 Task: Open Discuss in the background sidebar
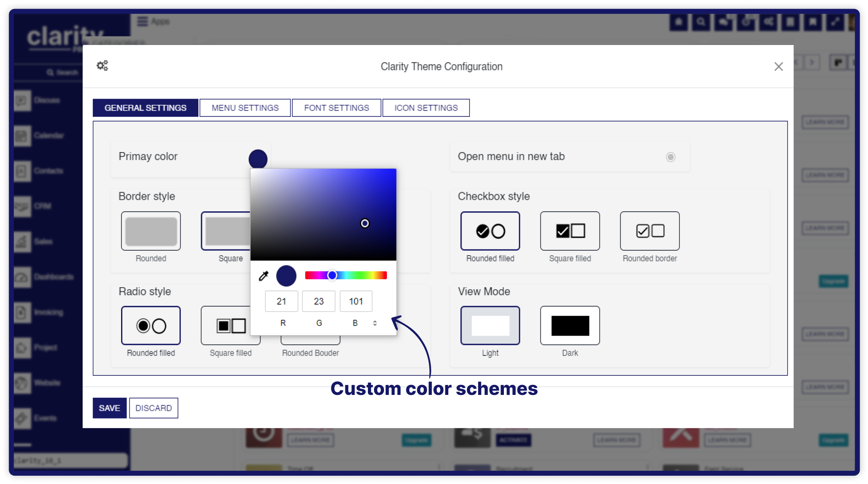(46, 100)
